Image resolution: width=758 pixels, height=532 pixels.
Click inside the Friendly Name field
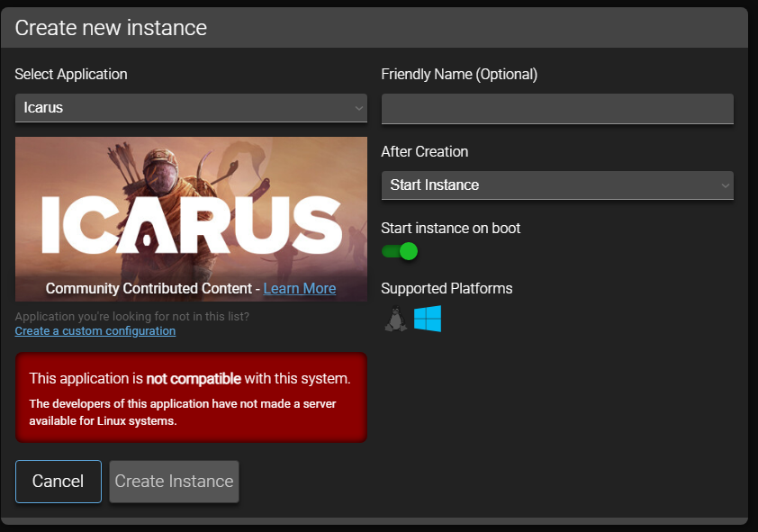coord(556,108)
